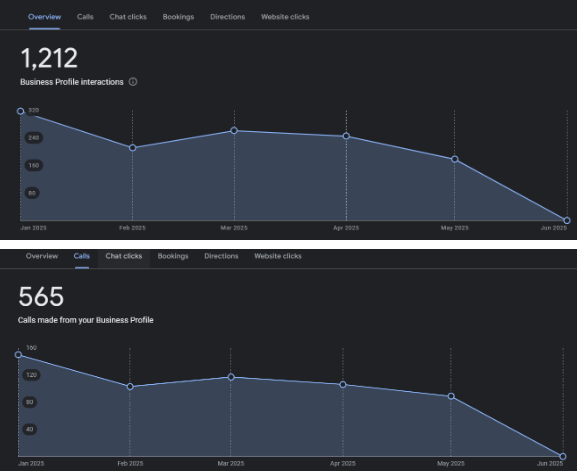Click 240 axis label on interactions chart
This screenshot has height=471, width=577.
(33, 138)
